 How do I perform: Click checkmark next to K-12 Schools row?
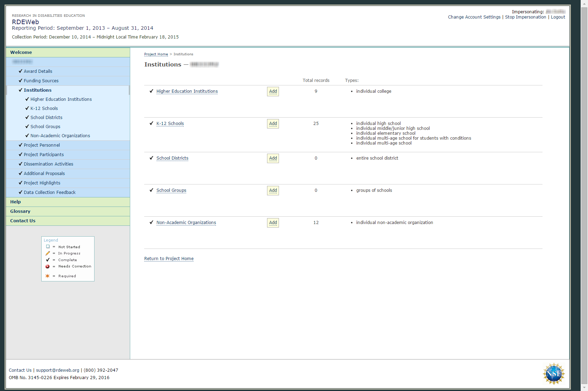151,123
